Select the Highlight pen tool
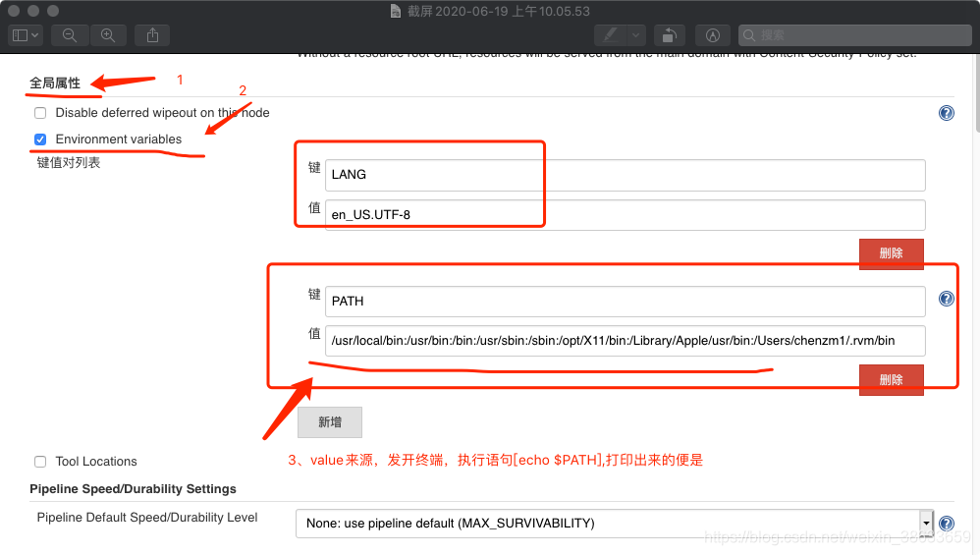This screenshot has width=980, height=555. (610, 35)
